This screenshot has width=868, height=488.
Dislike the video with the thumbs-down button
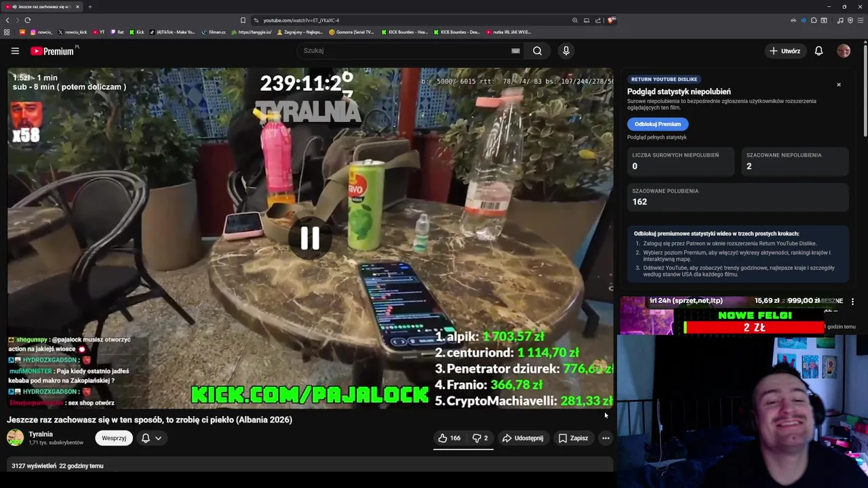click(x=480, y=438)
